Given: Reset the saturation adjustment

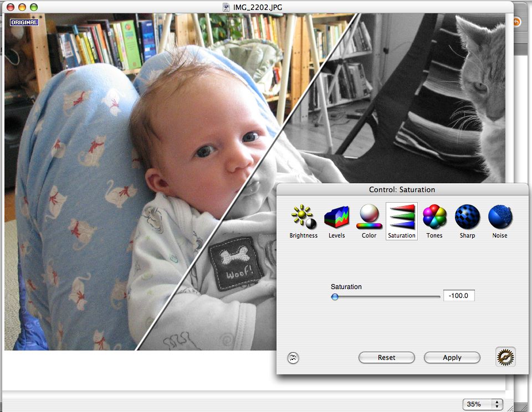Looking at the screenshot, I should point(386,357).
